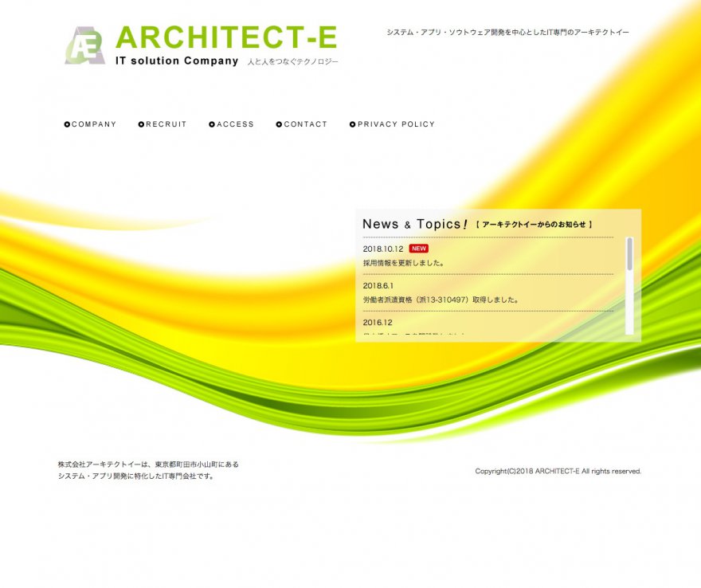Click the header description システム・アプリ・ソフトウェア開発
The height and width of the screenshot is (588, 701).
point(508,32)
